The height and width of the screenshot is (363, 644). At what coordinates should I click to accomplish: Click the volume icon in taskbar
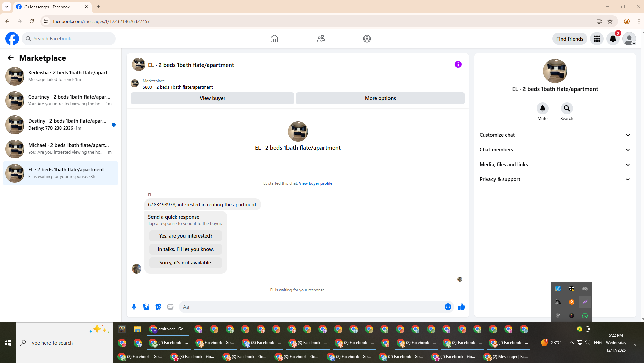coord(587,342)
